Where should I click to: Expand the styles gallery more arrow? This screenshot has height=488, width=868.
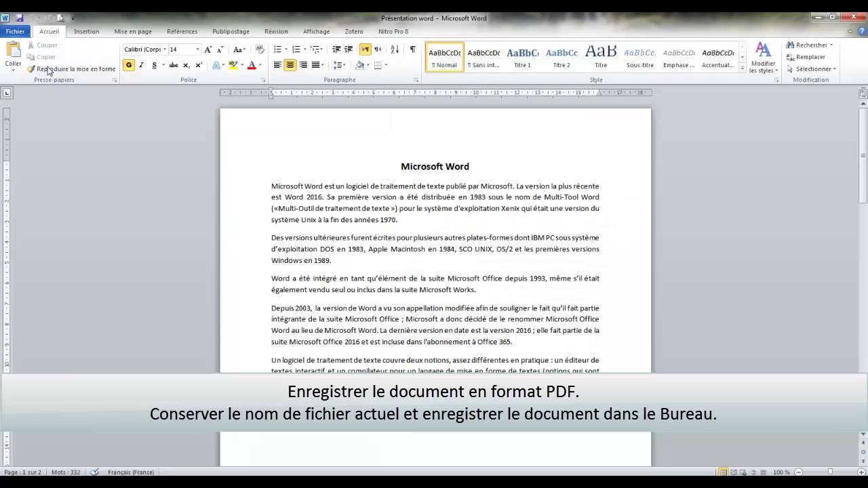click(x=743, y=69)
